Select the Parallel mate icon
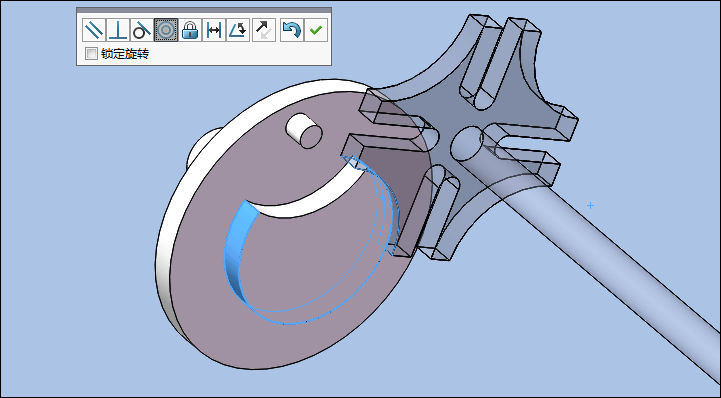 (x=94, y=30)
